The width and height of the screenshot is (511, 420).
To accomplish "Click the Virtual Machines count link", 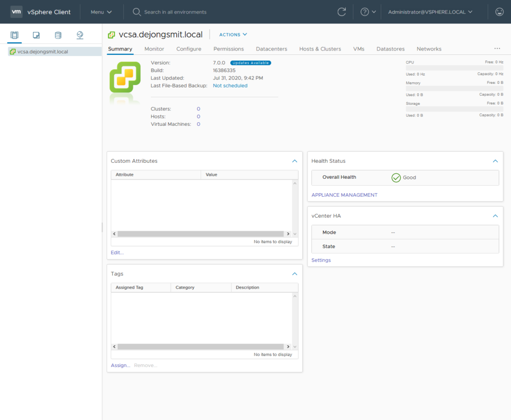I will [199, 124].
